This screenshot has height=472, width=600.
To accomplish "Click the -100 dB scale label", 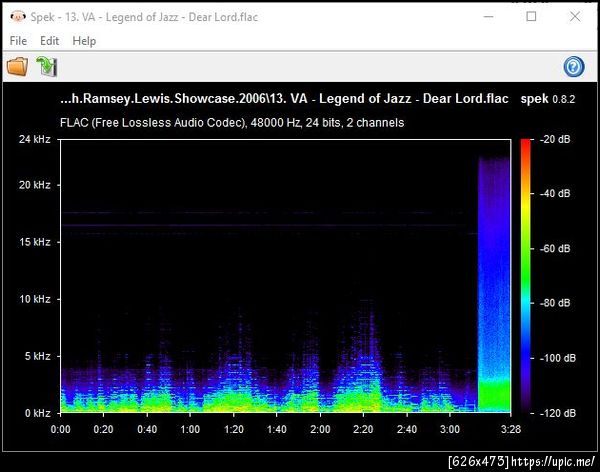I will (x=558, y=358).
